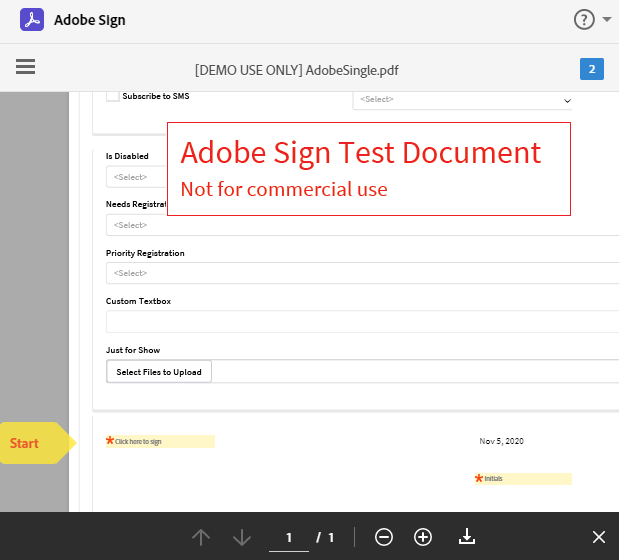Click the Priority Registration label

coord(145,253)
